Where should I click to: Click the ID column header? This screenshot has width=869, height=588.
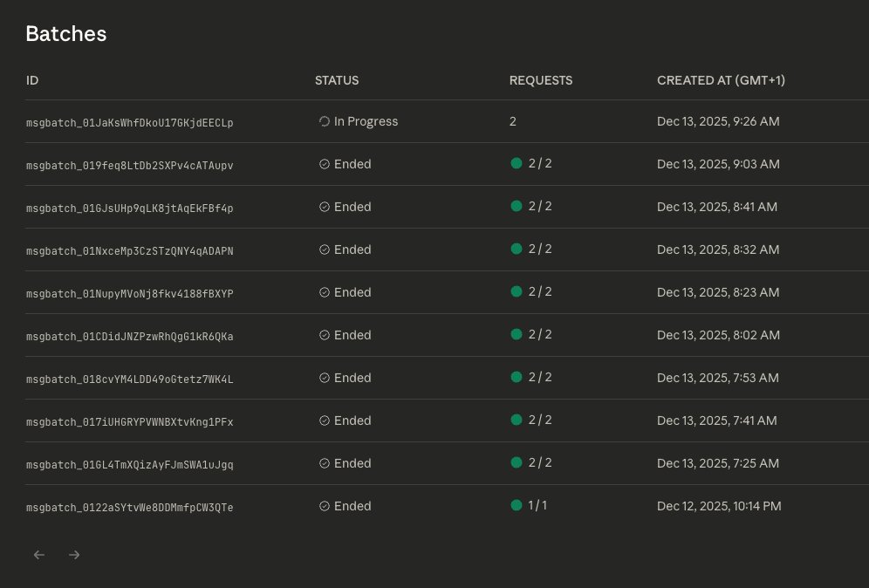pyautogui.click(x=32, y=80)
